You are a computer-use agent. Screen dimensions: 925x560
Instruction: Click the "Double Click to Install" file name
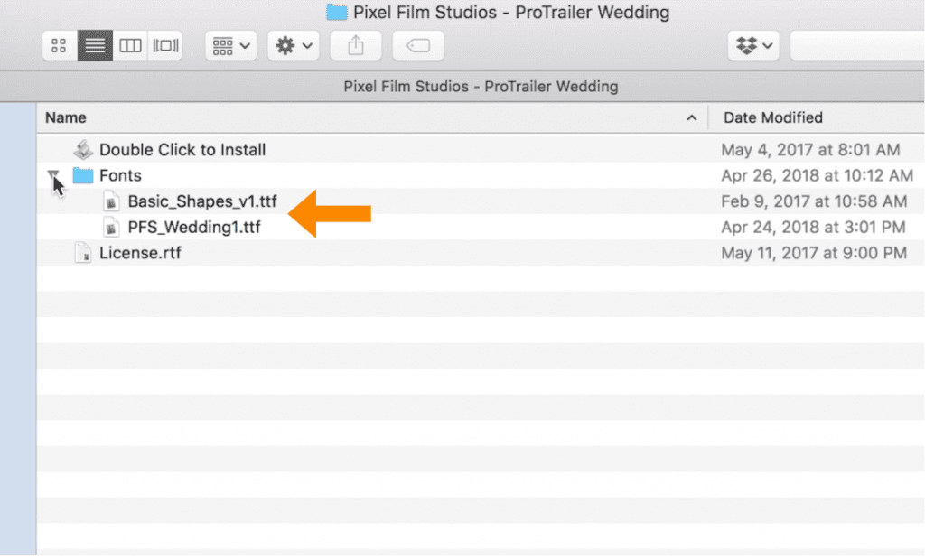182,150
